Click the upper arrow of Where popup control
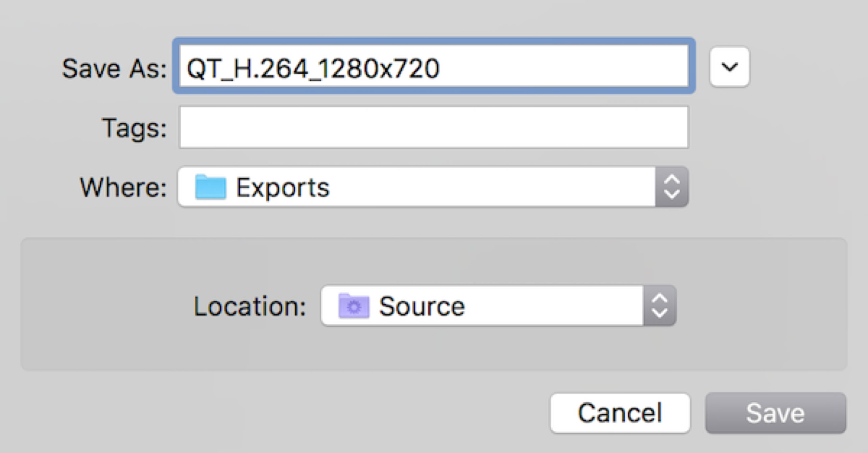Viewport: 868px width, 453px height. click(x=672, y=180)
